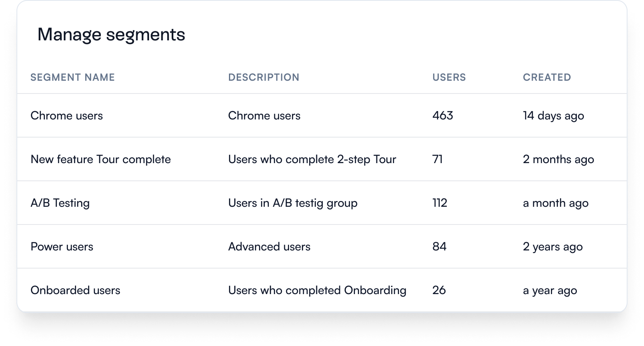
Task: Click the '2 months ago' created date
Action: pyautogui.click(x=558, y=159)
